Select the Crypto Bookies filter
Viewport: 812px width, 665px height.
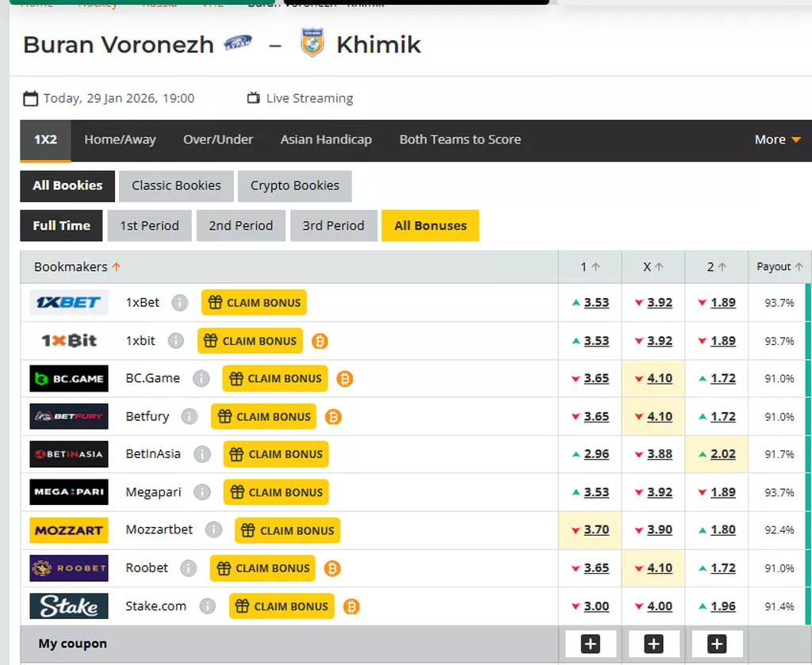coord(294,185)
